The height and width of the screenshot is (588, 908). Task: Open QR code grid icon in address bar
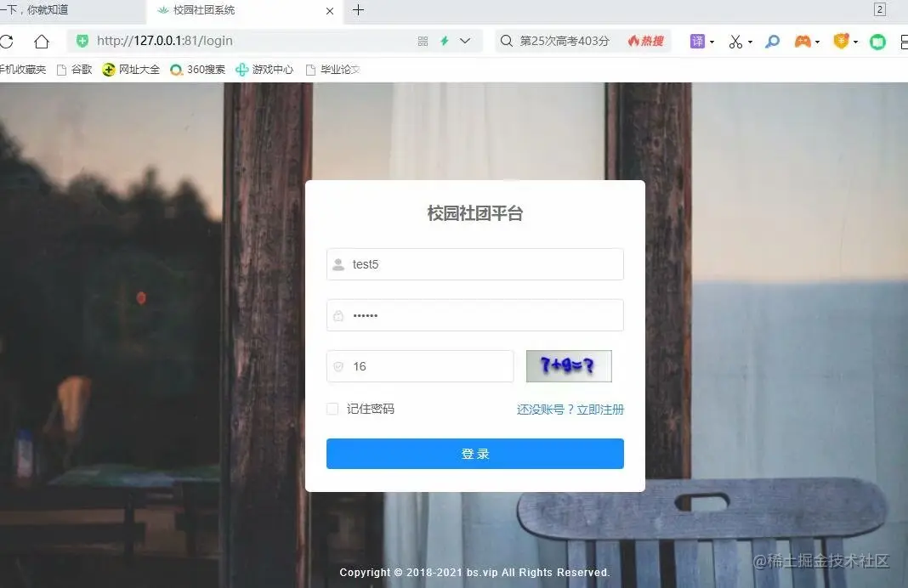tap(423, 41)
